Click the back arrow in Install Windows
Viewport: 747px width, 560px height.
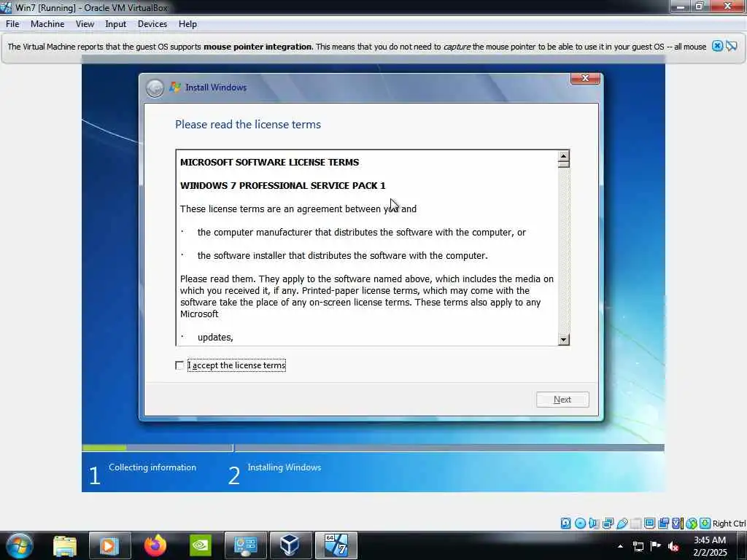[155, 88]
